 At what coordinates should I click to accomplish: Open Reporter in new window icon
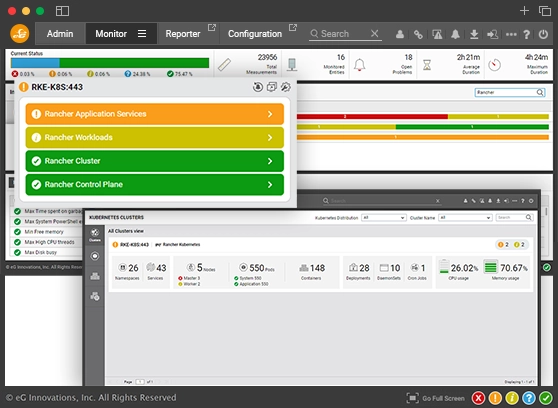point(212,27)
